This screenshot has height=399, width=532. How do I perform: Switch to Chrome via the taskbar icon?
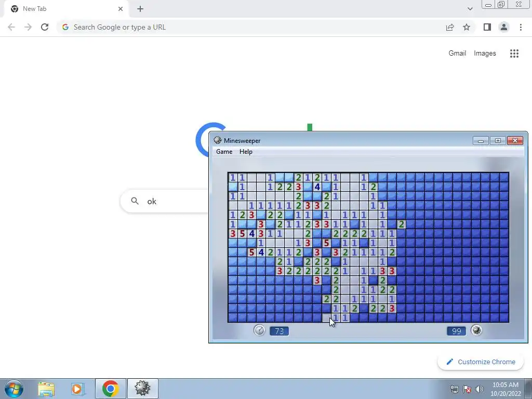[110, 389]
